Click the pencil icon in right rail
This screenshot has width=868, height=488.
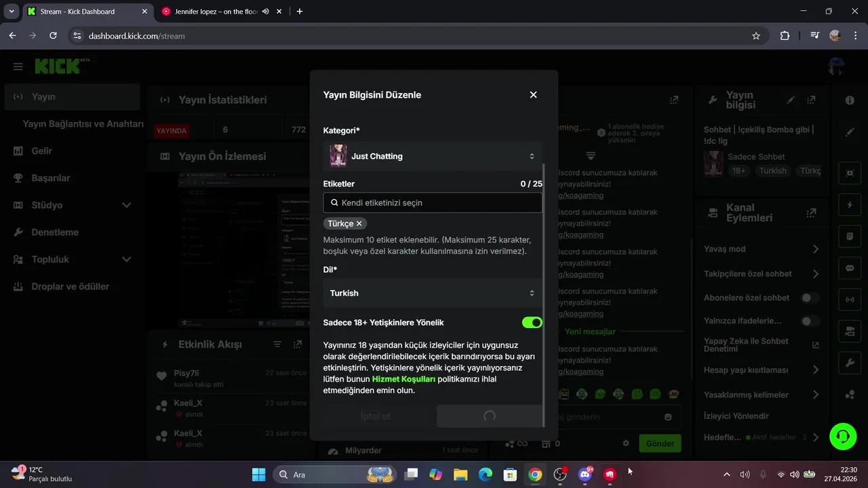(850, 132)
